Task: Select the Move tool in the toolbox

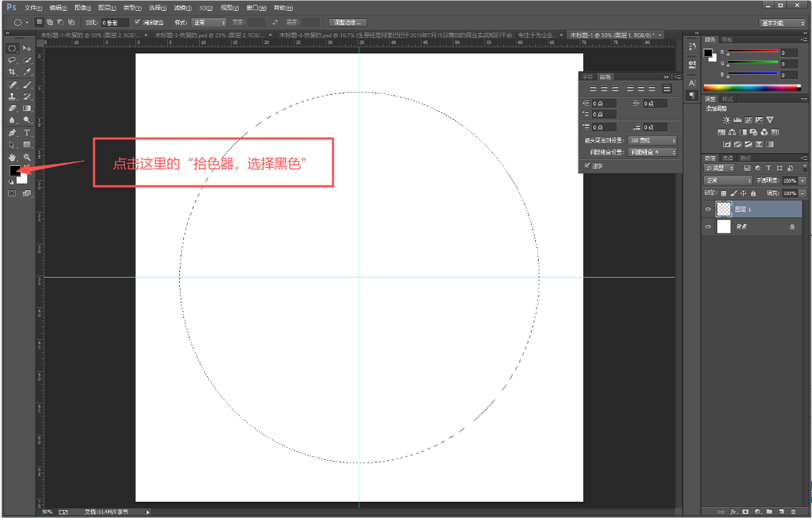Action: [27, 49]
